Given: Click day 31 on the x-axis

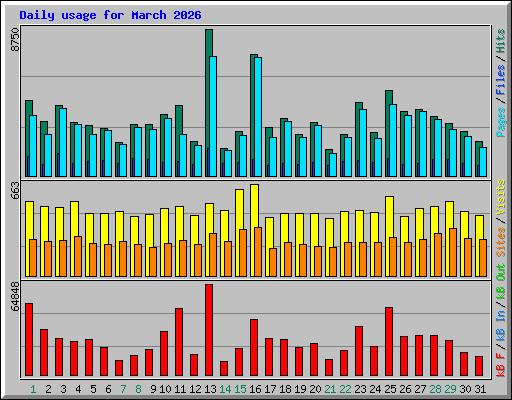Looking at the screenshot, I should tap(480, 389).
